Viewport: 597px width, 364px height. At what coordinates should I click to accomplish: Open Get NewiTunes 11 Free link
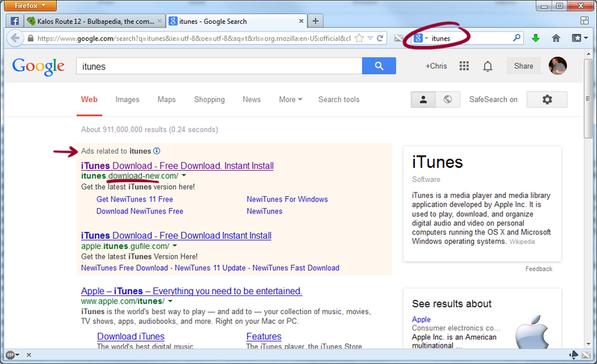(135, 199)
